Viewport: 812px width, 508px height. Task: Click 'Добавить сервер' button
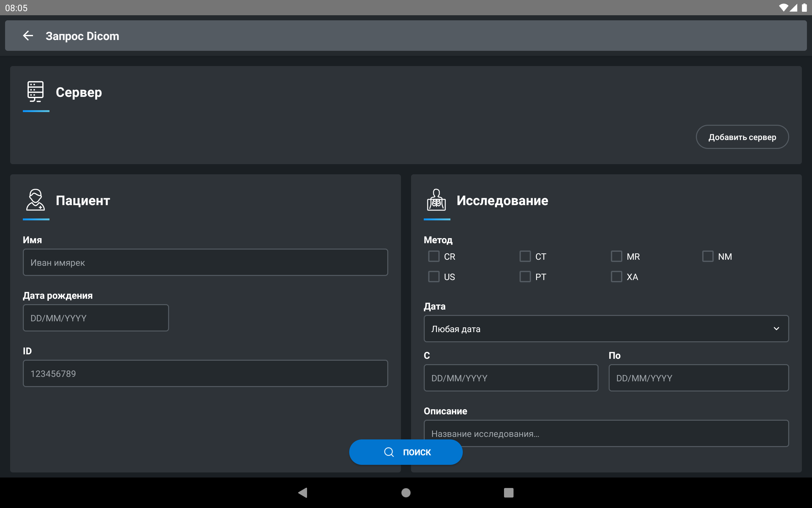(x=742, y=137)
